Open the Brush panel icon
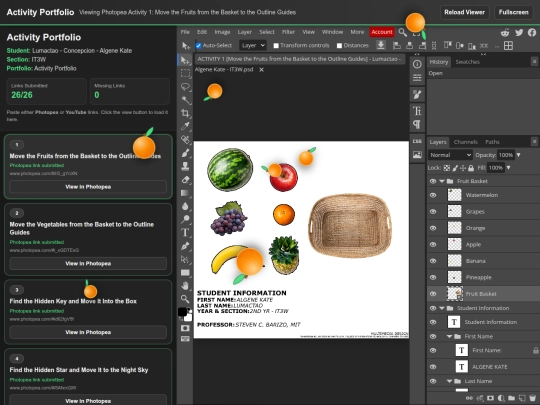This screenshot has height=405, width=540. 417,94
